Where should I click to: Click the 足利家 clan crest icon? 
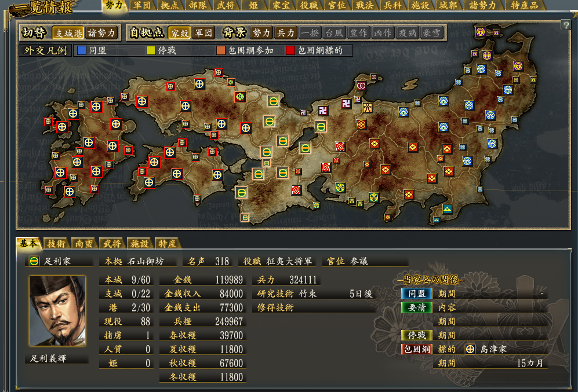(34, 261)
